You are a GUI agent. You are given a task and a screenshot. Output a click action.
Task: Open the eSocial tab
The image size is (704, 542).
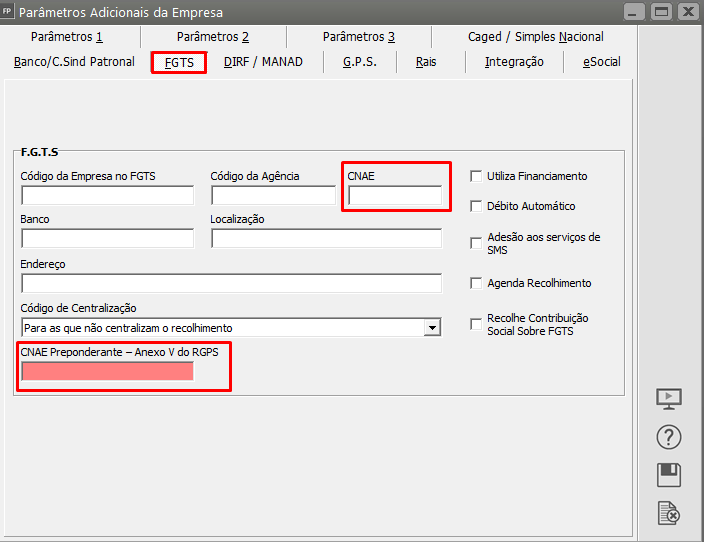click(601, 62)
